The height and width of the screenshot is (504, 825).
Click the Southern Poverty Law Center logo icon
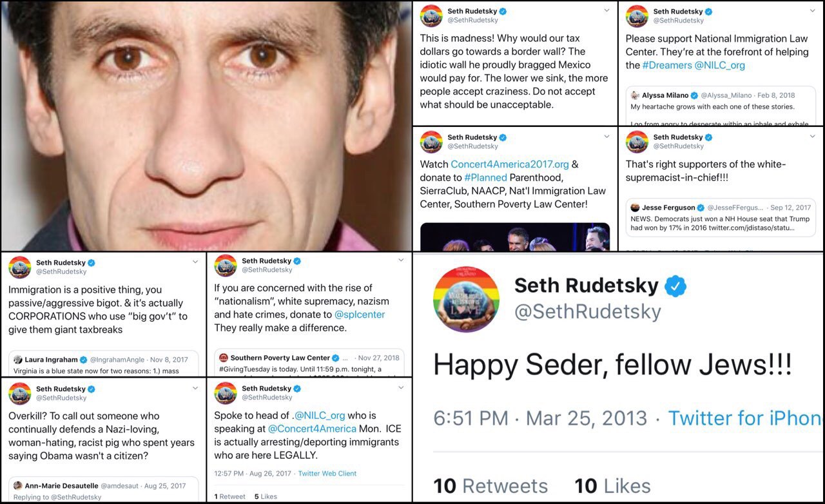[x=224, y=358]
